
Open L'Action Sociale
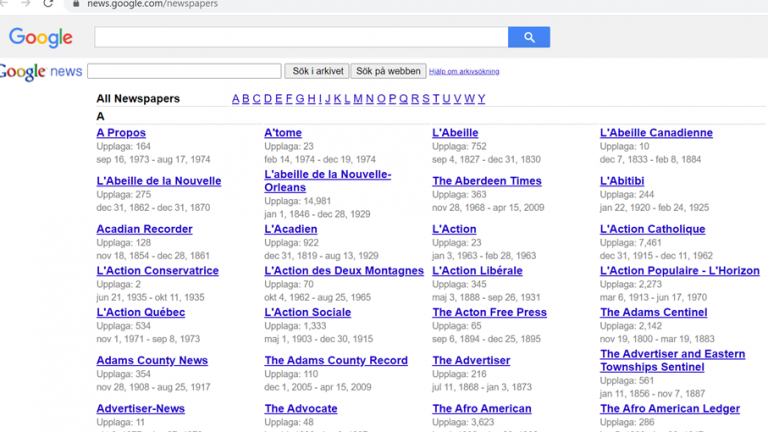click(x=308, y=312)
